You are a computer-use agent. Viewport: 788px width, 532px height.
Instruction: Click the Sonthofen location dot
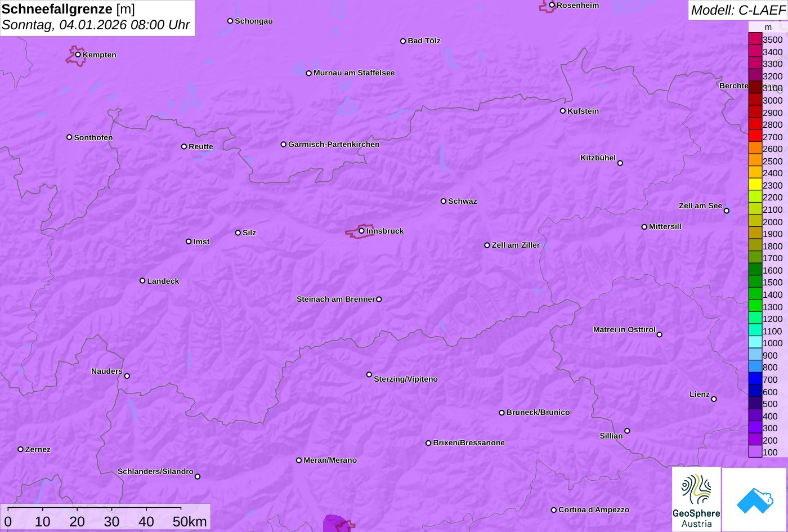(x=69, y=137)
